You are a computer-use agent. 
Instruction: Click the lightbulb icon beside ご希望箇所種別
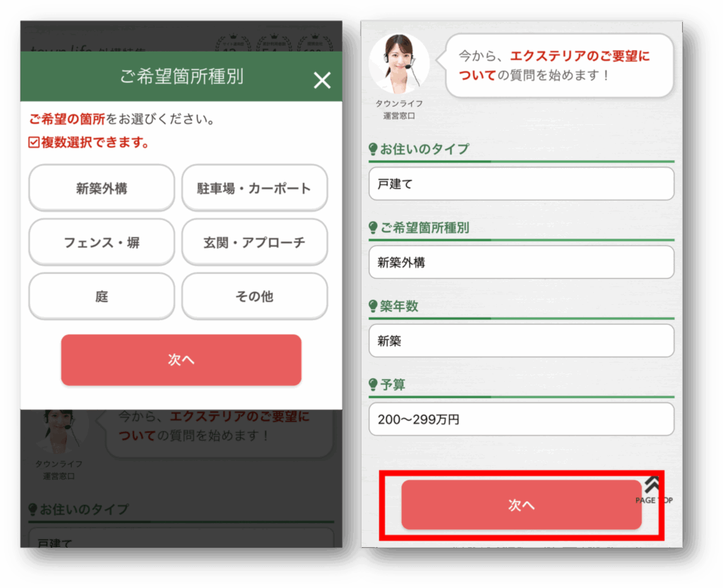372,229
